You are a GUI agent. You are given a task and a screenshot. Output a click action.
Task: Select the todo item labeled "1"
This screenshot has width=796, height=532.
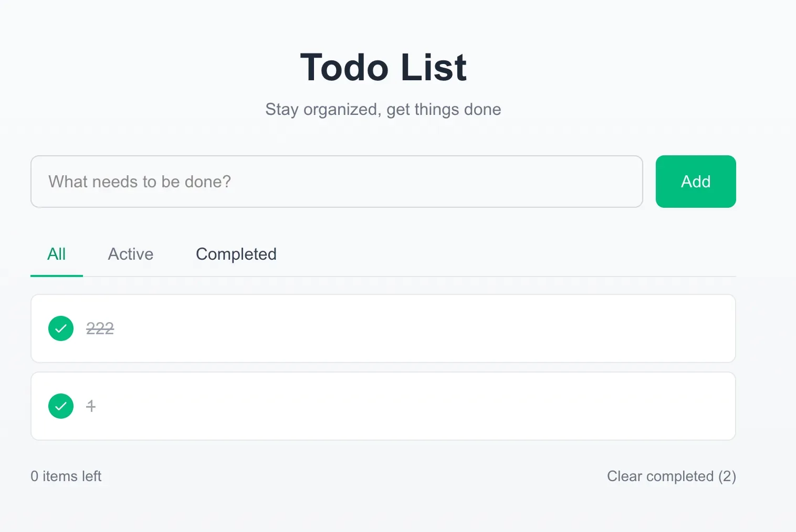click(383, 406)
